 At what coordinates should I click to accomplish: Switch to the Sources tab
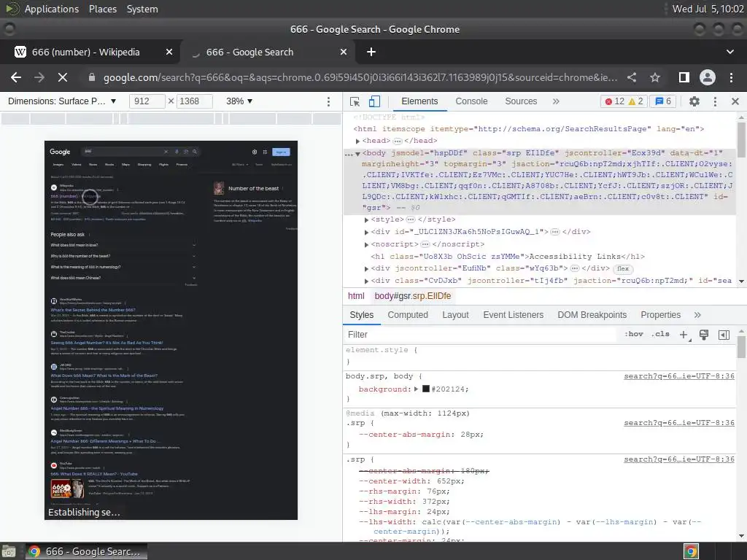pos(521,101)
